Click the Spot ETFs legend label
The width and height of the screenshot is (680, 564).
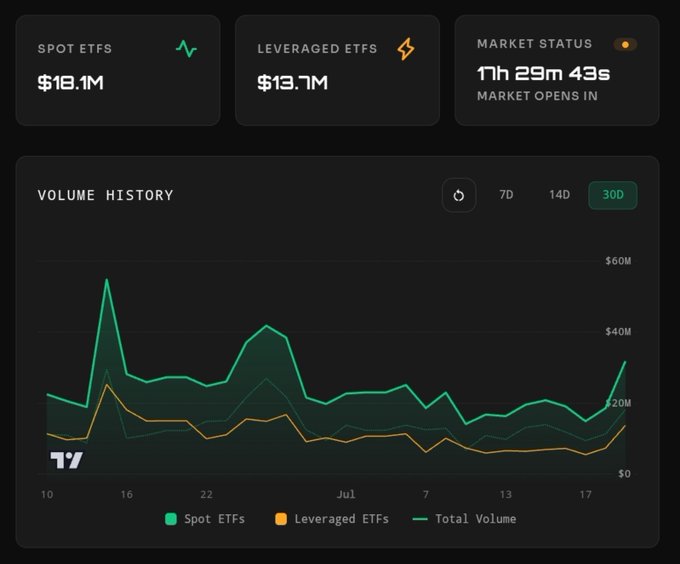(214, 519)
